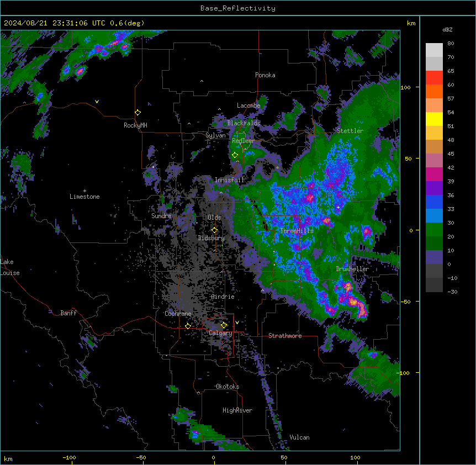Select the Cochrane label
The width and height of the screenshot is (476, 465).
(178, 314)
